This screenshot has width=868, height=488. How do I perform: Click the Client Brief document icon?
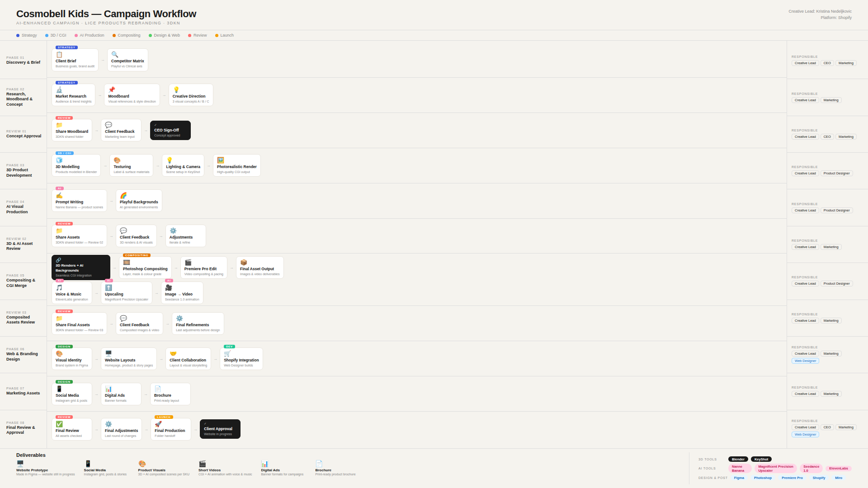click(x=59, y=54)
